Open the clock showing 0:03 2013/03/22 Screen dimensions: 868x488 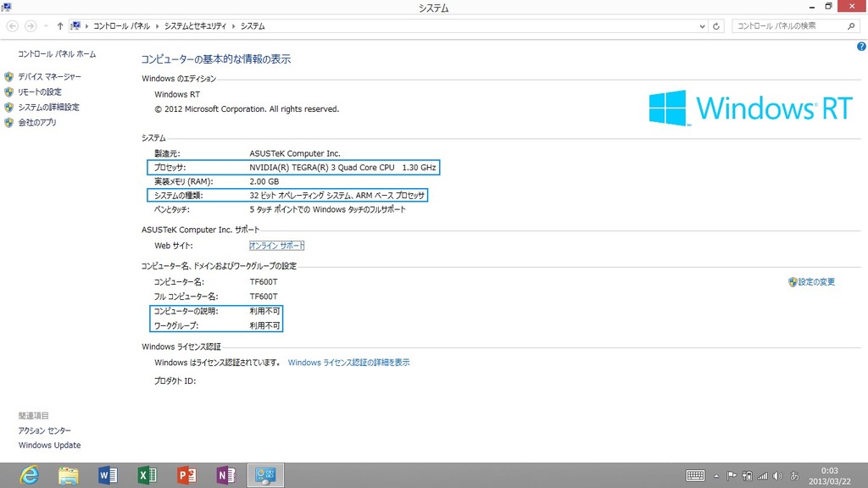click(829, 476)
